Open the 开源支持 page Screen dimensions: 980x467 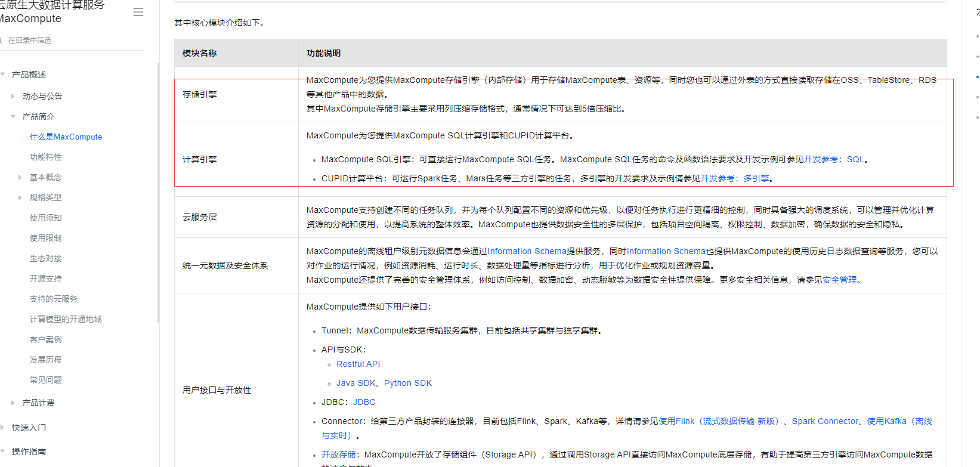[46, 279]
